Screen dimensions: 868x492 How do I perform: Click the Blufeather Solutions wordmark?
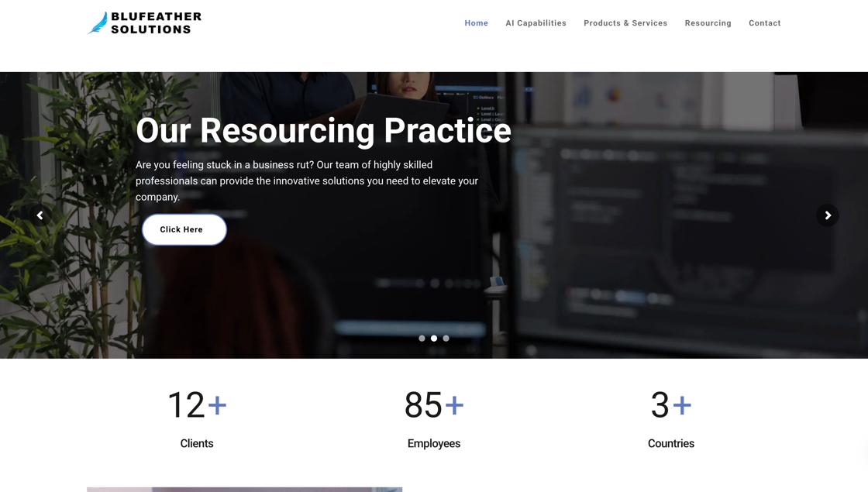(155, 22)
